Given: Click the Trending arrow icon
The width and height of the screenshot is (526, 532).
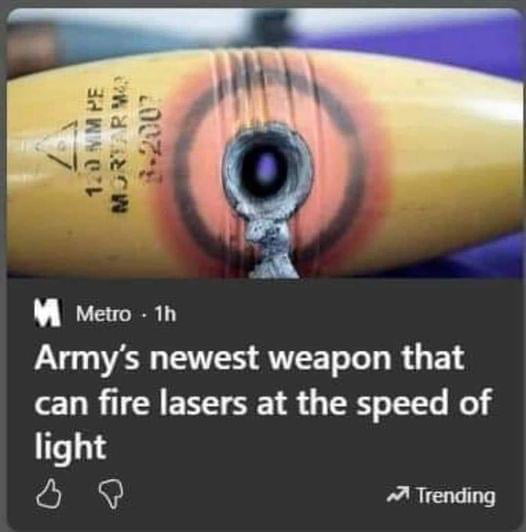Looking at the screenshot, I should [399, 496].
